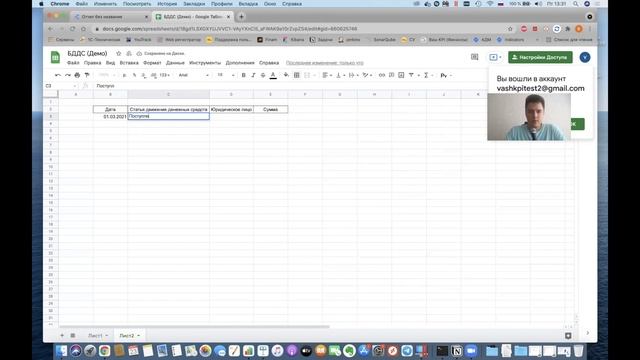
Task: Open font size dropdown
Action: click(x=226, y=75)
